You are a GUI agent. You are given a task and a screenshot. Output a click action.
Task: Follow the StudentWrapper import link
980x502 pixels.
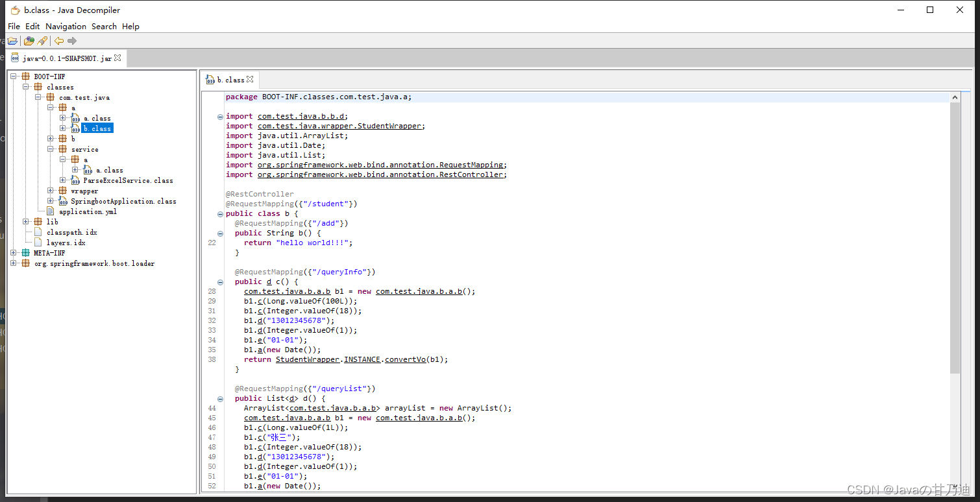pyautogui.click(x=339, y=126)
